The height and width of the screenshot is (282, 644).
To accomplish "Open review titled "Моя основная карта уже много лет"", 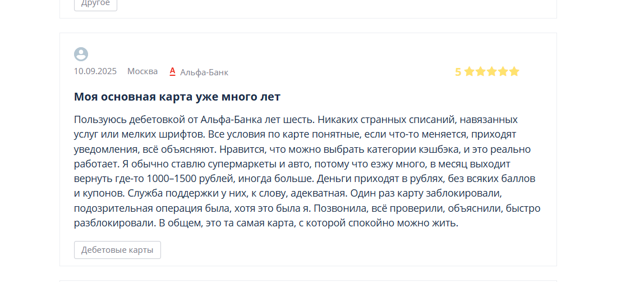I will click(177, 97).
